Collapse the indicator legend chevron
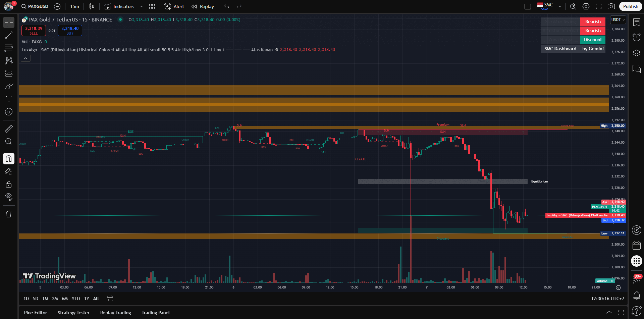The width and height of the screenshot is (644, 319). tap(26, 58)
